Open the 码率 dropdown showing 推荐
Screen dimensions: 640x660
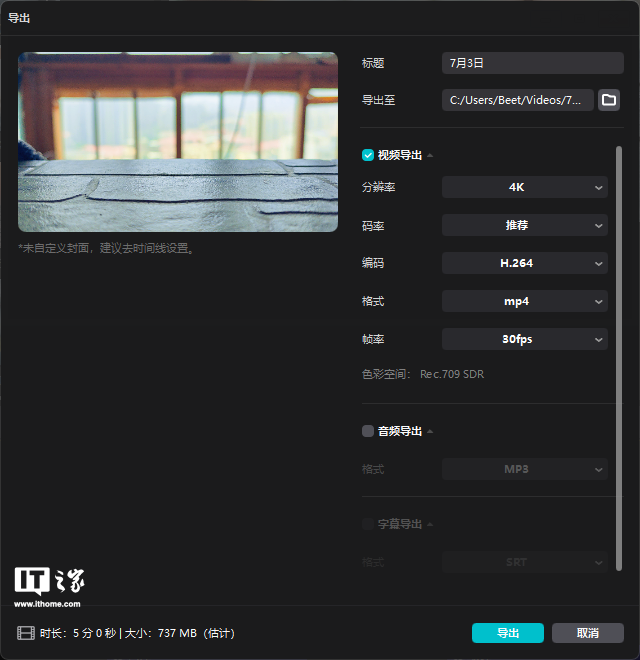(x=524, y=225)
